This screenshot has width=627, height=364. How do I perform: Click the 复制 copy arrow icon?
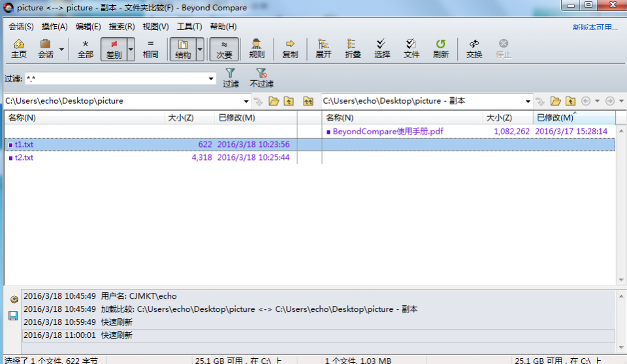pos(290,49)
